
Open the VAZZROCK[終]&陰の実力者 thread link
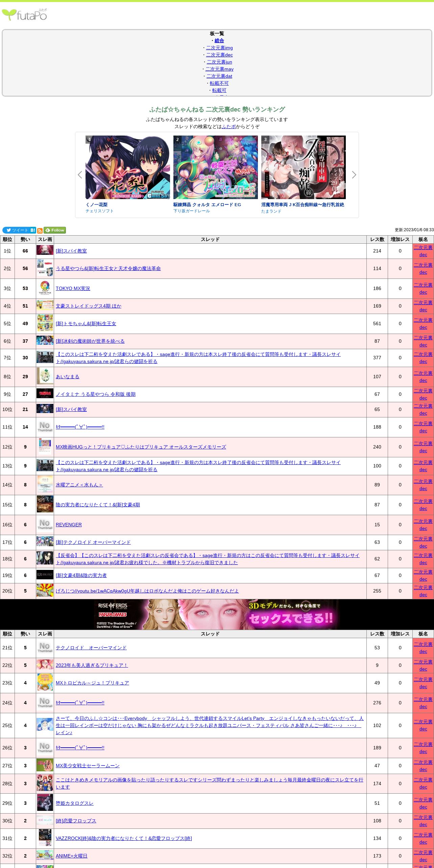[124, 838]
